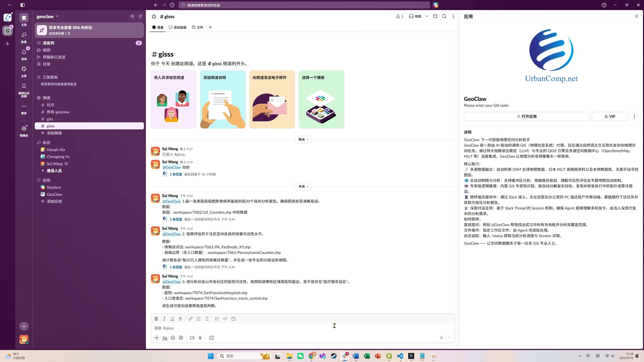Record a video clip

[x=192, y=338]
